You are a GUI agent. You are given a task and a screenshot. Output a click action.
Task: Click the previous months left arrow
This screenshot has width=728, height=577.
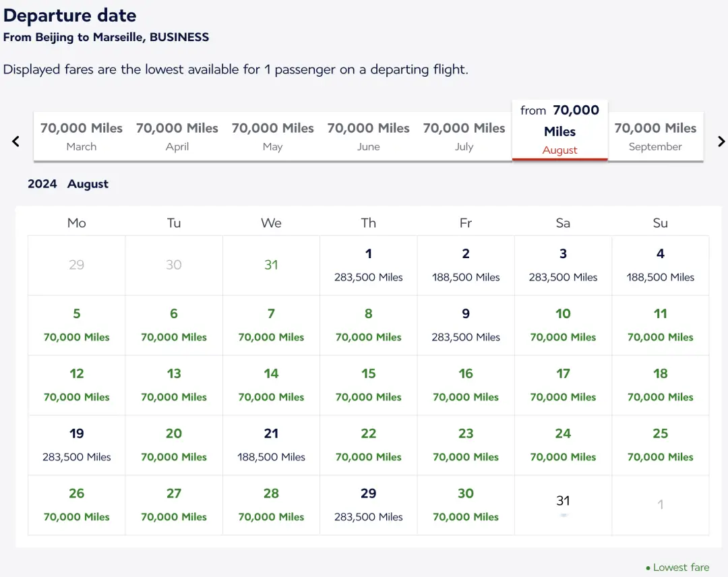[x=16, y=142]
